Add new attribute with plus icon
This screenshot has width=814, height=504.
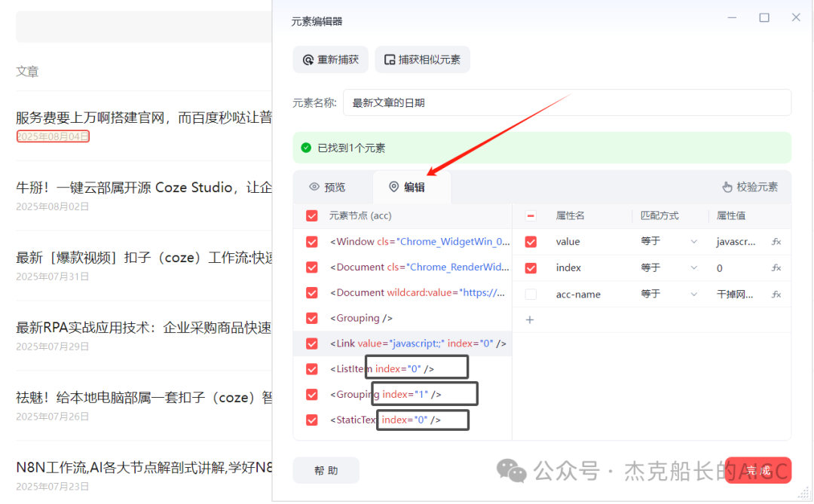530,319
